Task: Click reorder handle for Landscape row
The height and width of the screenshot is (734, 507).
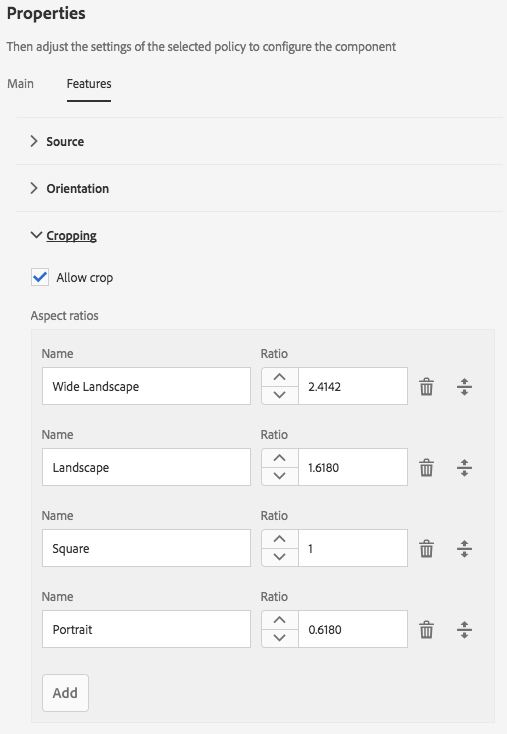Action: click(x=464, y=468)
